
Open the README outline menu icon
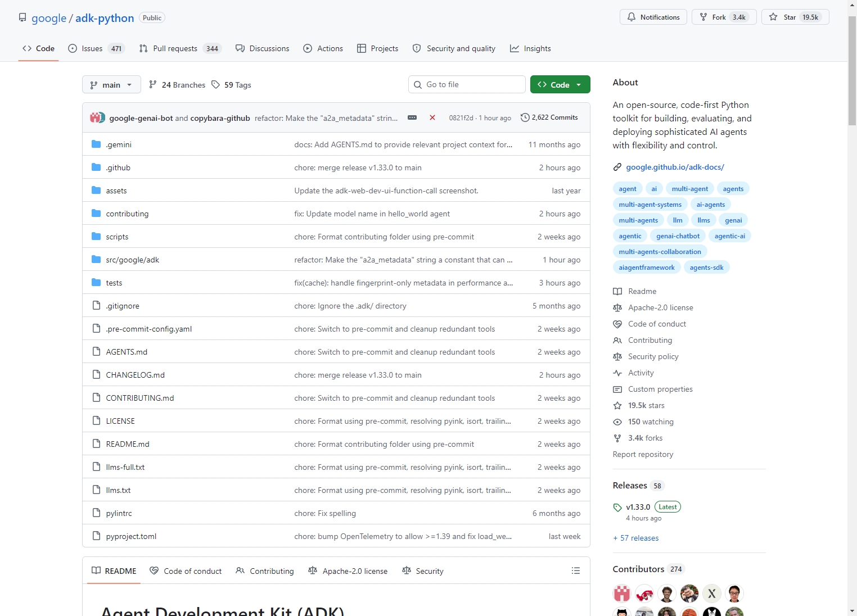point(576,570)
